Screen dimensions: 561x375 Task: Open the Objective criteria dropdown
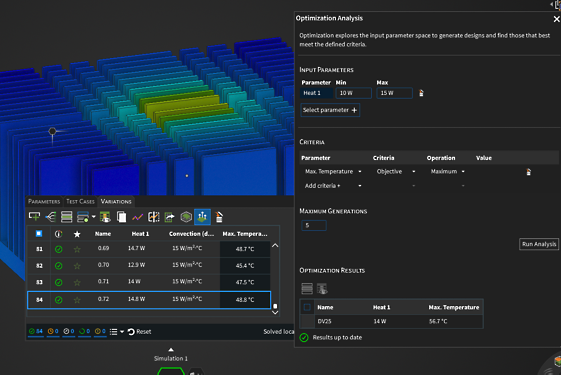(x=414, y=172)
